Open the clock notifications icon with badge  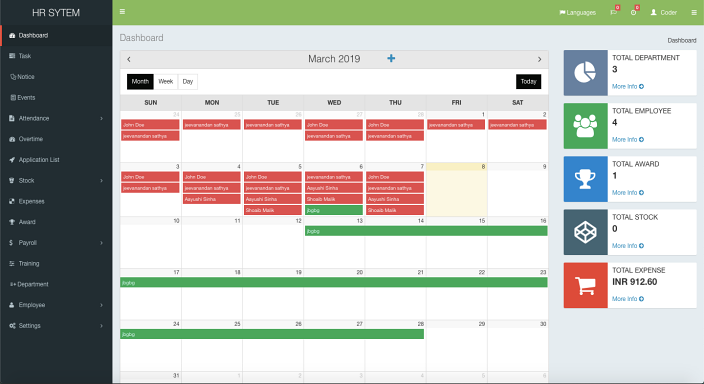tap(634, 12)
